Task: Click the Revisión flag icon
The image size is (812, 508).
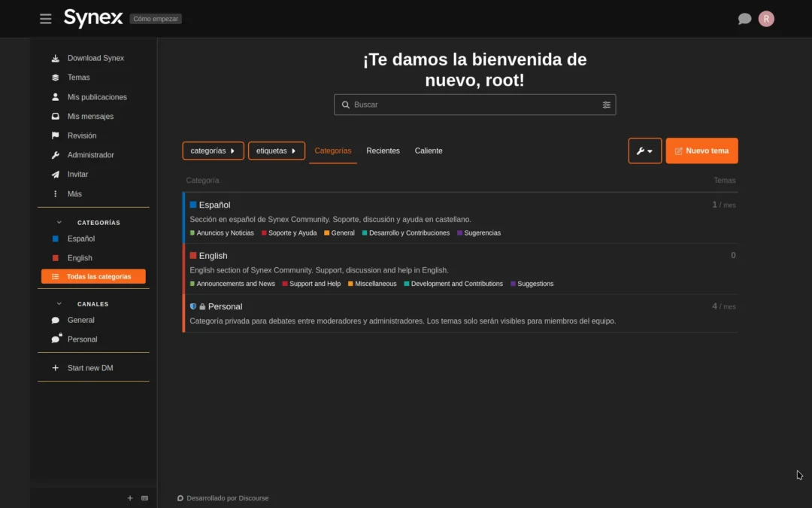Action: 56,135
